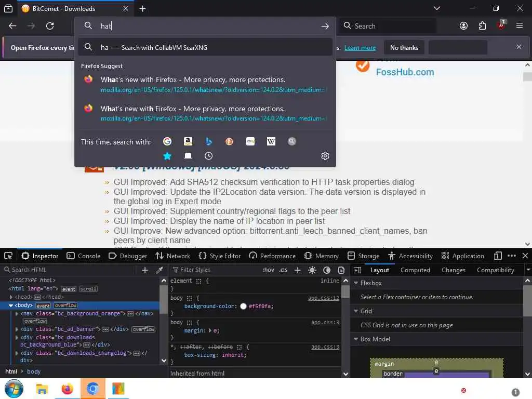Activate the element picker in DevTools

[x=8, y=256]
